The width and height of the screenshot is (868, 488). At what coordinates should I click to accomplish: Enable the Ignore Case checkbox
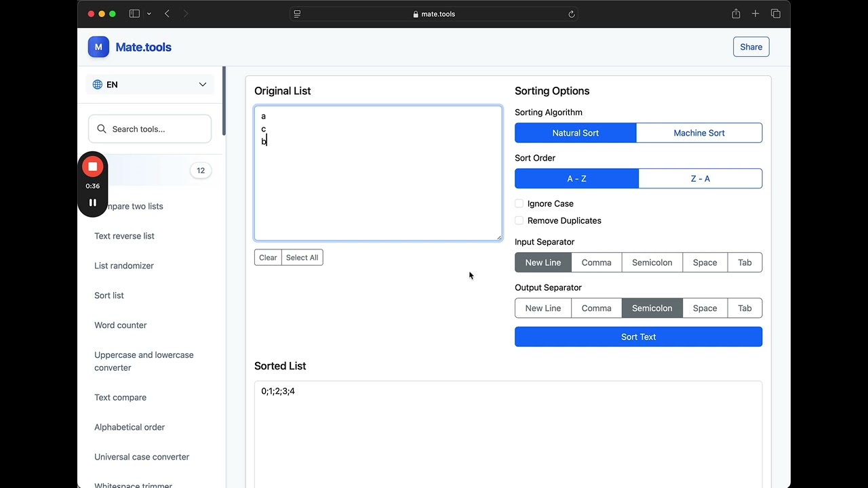[519, 203]
